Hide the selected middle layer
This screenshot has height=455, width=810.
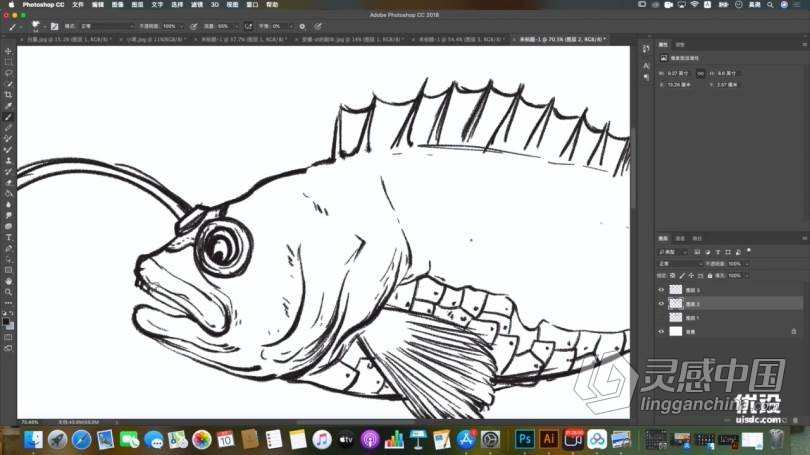661,303
